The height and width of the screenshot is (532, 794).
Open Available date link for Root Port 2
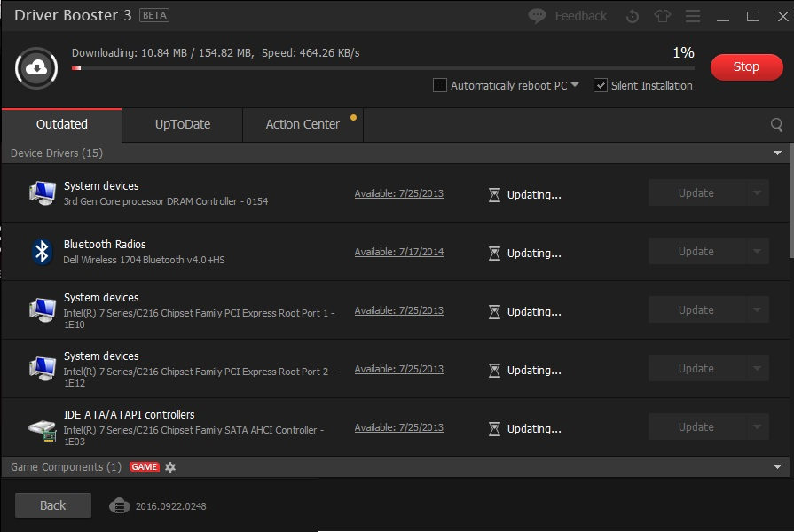399,369
